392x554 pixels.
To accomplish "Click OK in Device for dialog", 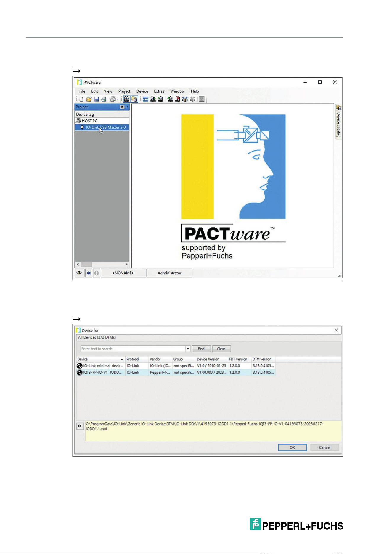I will pos(292,447).
